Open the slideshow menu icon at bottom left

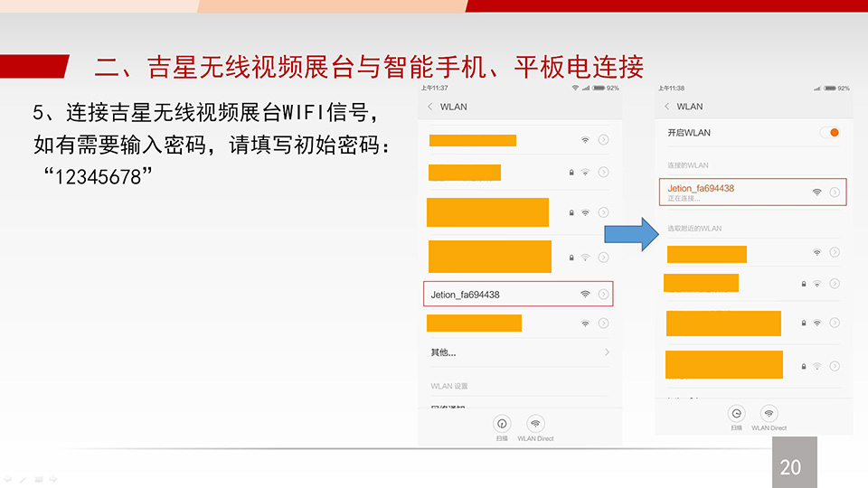(x=38, y=478)
